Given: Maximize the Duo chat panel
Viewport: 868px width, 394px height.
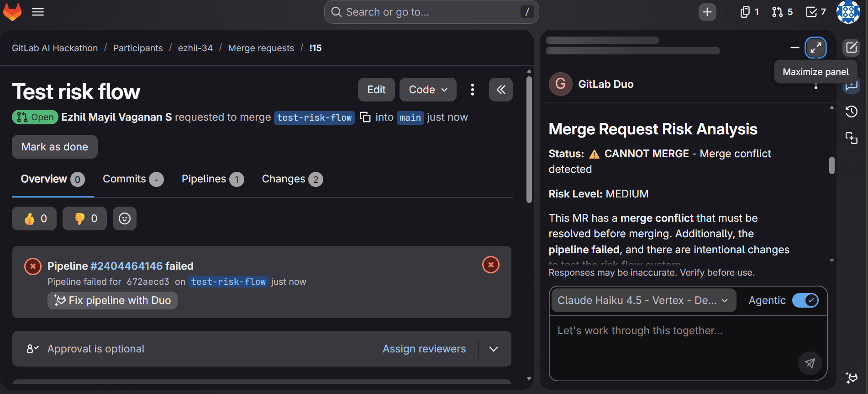Looking at the screenshot, I should coord(816,48).
